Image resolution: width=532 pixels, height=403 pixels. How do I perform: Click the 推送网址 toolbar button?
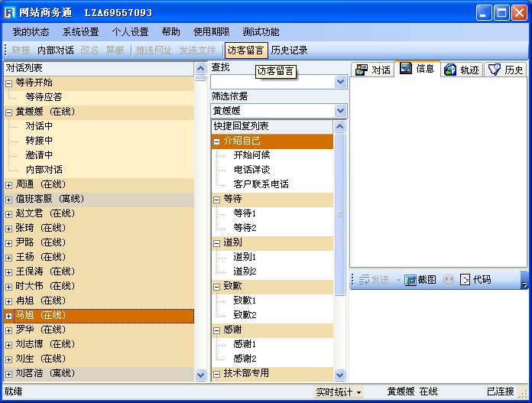point(154,50)
